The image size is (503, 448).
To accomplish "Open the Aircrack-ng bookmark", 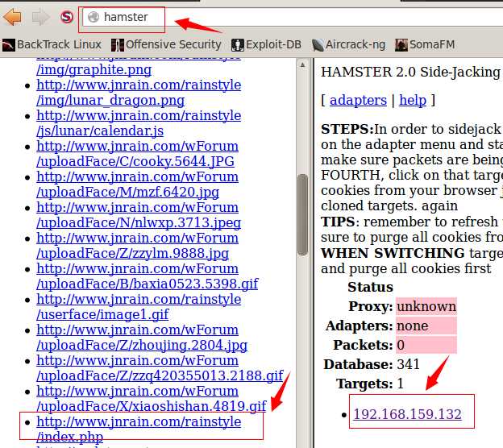I will point(349,44).
